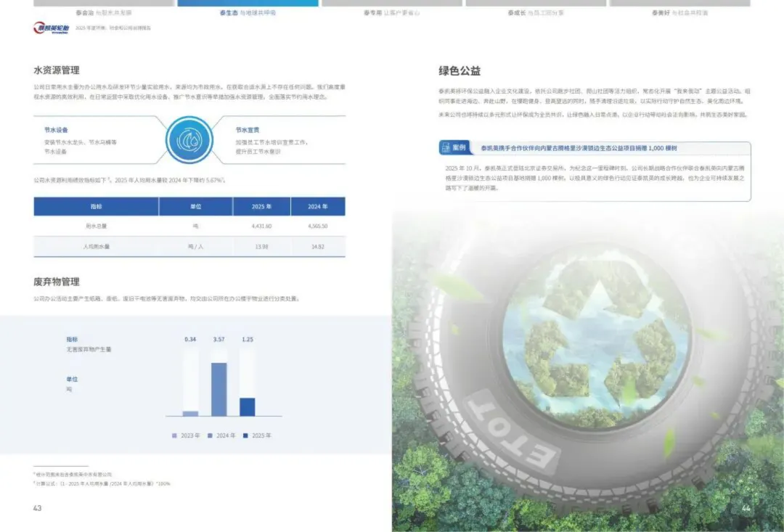The width and height of the screenshot is (784, 532).
Task: Click the 2024 年 legend color swatch
Action: pyautogui.click(x=210, y=435)
